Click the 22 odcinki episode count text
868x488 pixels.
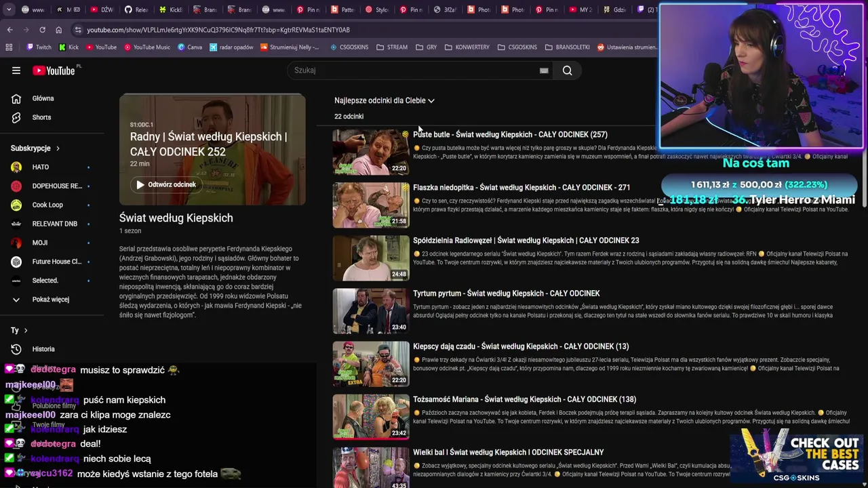click(349, 117)
